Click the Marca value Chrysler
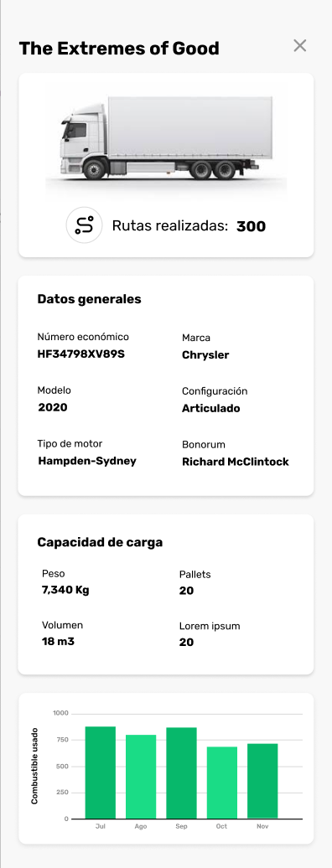The height and width of the screenshot is (868, 332). [x=205, y=355]
